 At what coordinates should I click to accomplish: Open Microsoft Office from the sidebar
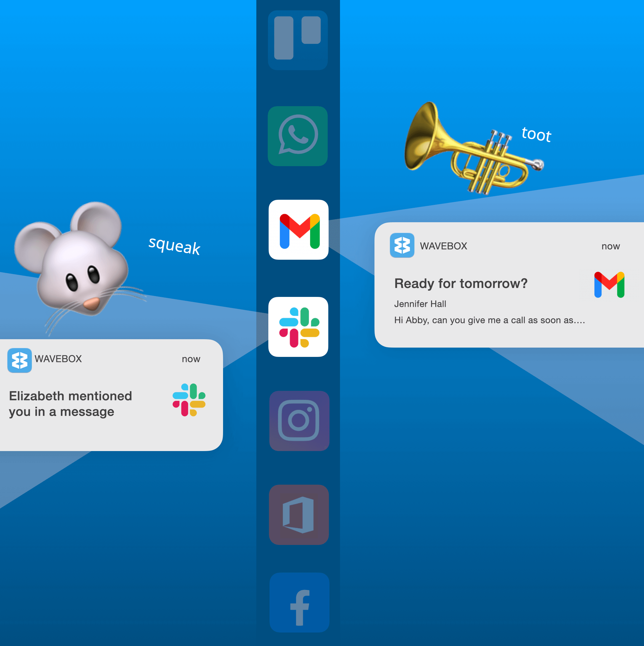298,513
